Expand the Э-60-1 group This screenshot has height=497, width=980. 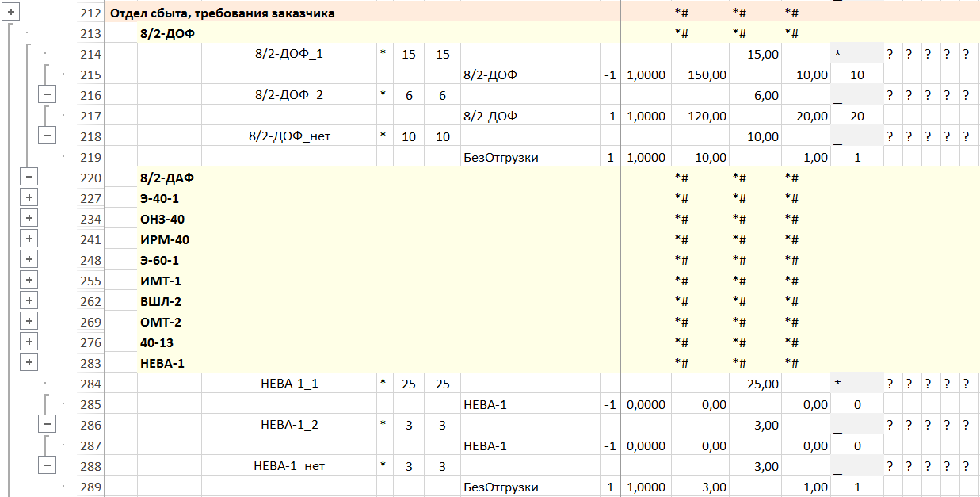[29, 259]
